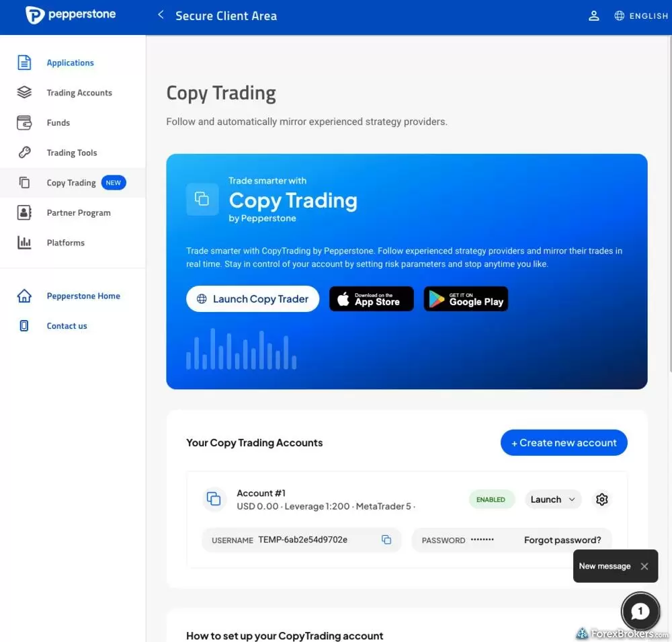Copy the username to clipboard
The image size is (672, 642).
pos(386,540)
